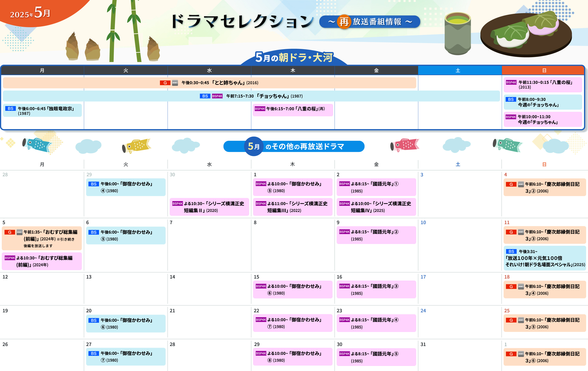Screen dimensions: 588x371
Task: Click the BSP4K badge beside 午後6:15 八重の桜(再)
Action: [x=260, y=109]
